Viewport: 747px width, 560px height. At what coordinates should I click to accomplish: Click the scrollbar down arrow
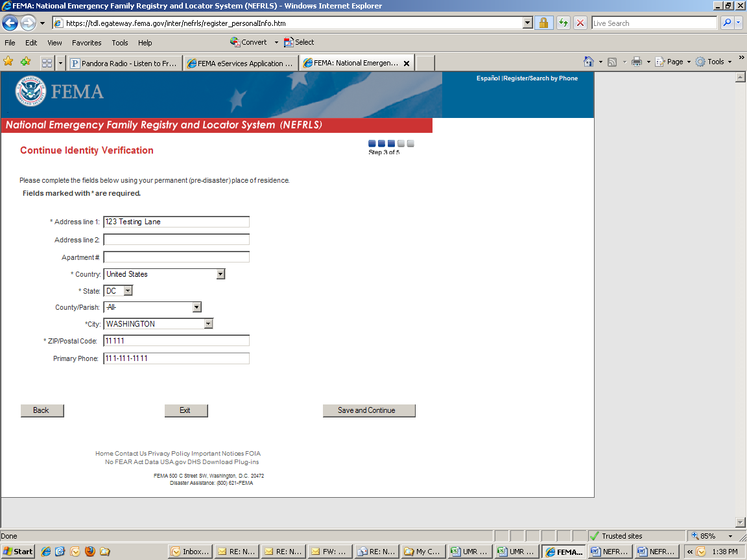(740, 522)
